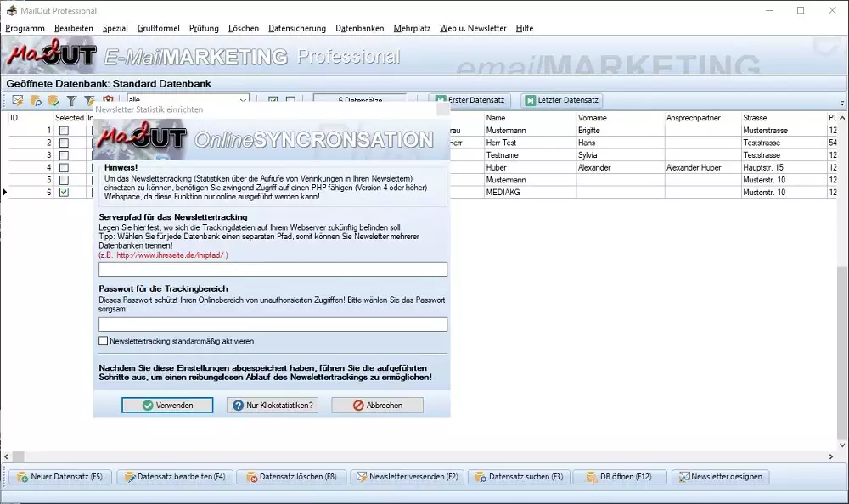The height and width of the screenshot is (504, 849).
Task: Click Datensatz löschen (F8) button
Action: point(291,477)
